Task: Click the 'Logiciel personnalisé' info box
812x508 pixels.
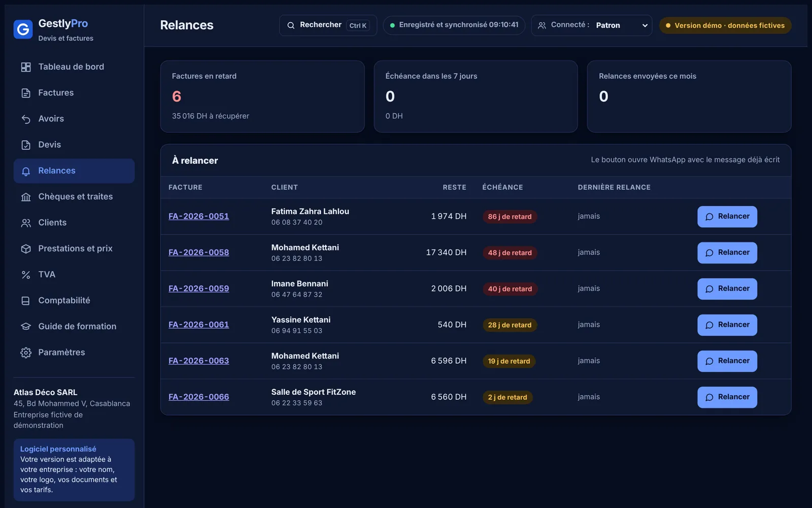Action: coord(74,470)
